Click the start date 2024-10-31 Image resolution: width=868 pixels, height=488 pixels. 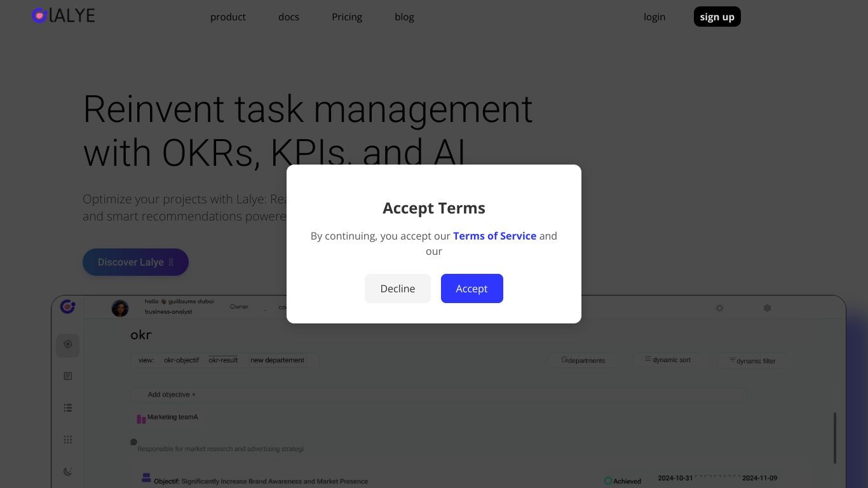(x=675, y=478)
